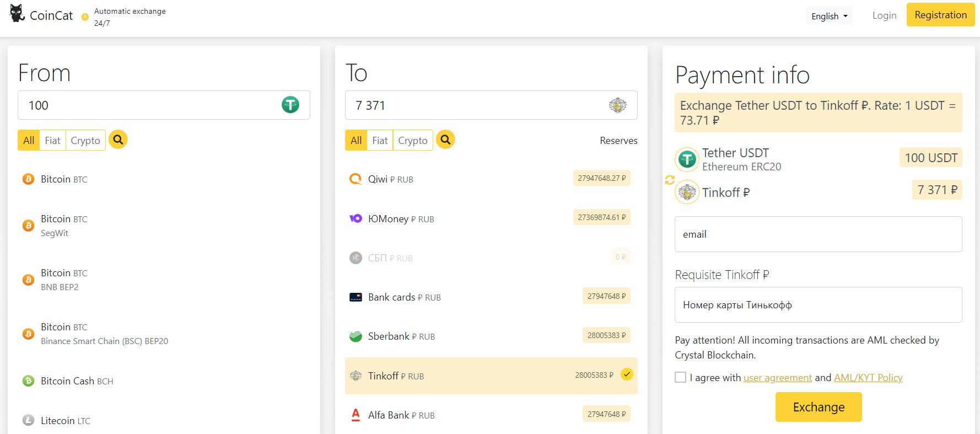The image size is (980, 434).
Task: Open search in the From panel
Action: 118,140
